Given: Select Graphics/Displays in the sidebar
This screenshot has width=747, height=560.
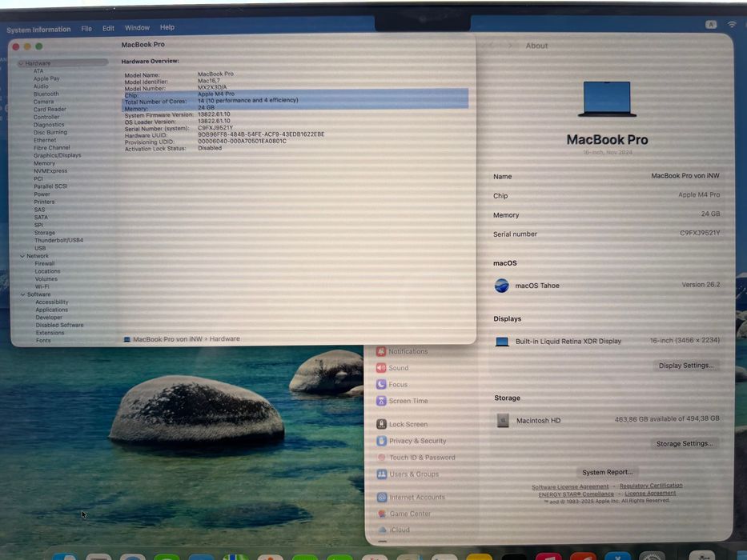Looking at the screenshot, I should [57, 155].
